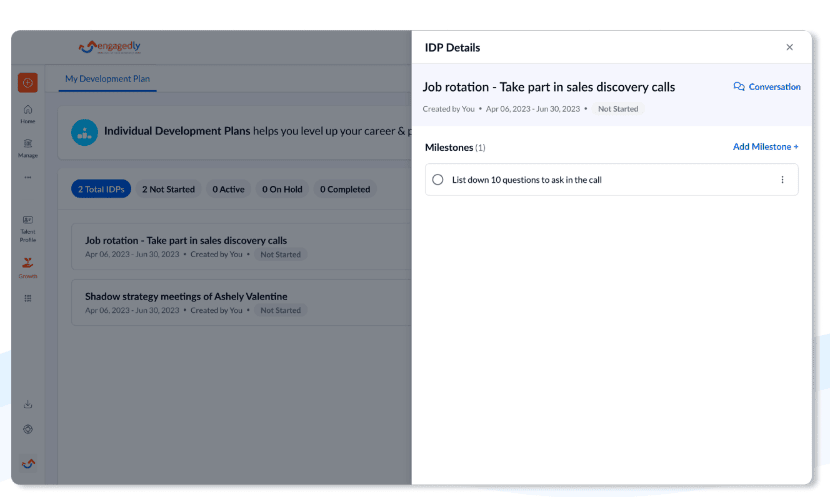Screen dimensions: 830x497
Task: Filter by 2 Not Started
Action: (168, 189)
